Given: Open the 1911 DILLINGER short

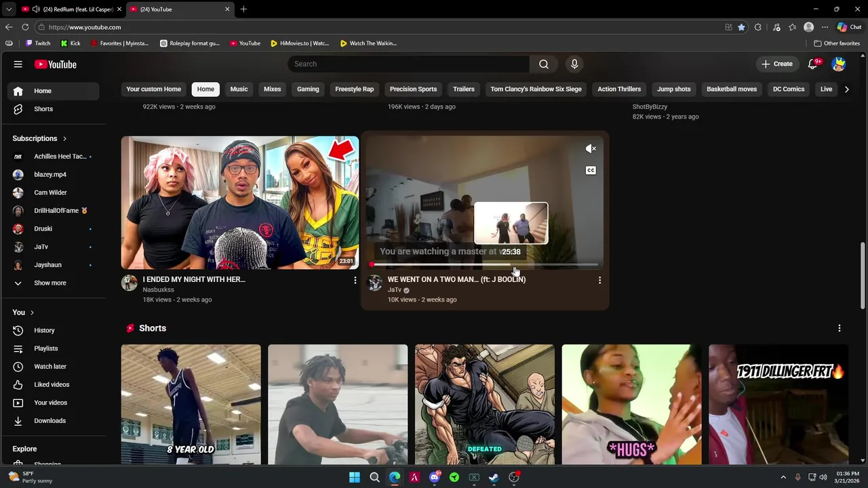Looking at the screenshot, I should (778, 405).
